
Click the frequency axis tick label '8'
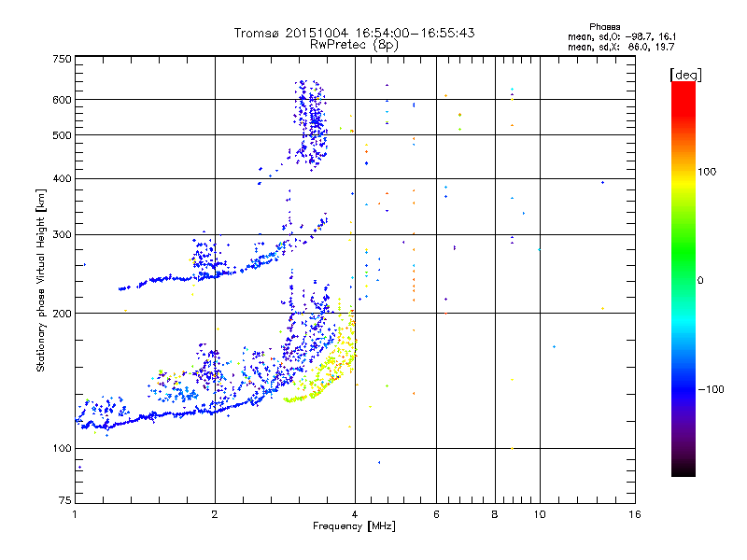tap(495, 514)
